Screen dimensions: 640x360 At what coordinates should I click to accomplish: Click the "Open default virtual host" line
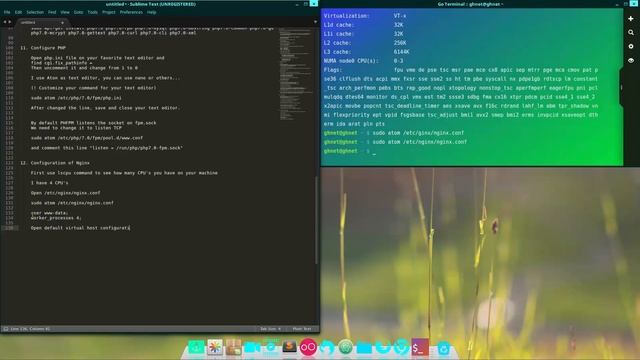[80, 228]
